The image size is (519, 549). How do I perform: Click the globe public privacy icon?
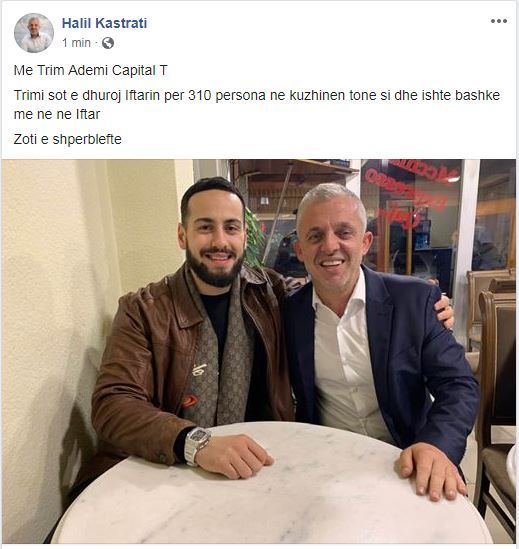[108, 43]
